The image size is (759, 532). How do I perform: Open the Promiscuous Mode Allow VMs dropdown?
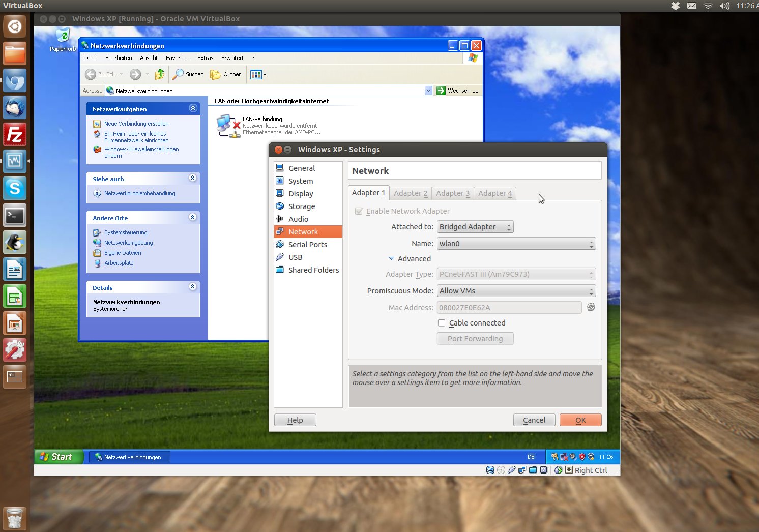tap(516, 291)
